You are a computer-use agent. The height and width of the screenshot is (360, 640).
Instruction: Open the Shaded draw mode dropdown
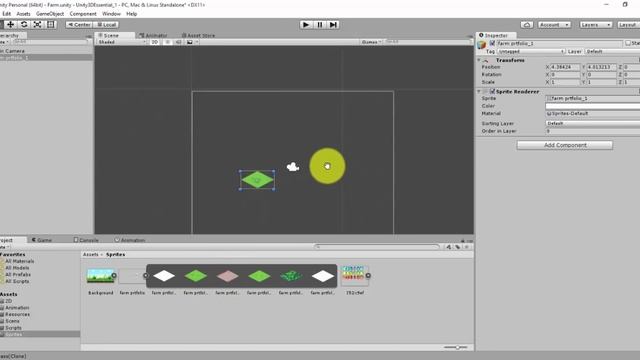click(x=121, y=42)
